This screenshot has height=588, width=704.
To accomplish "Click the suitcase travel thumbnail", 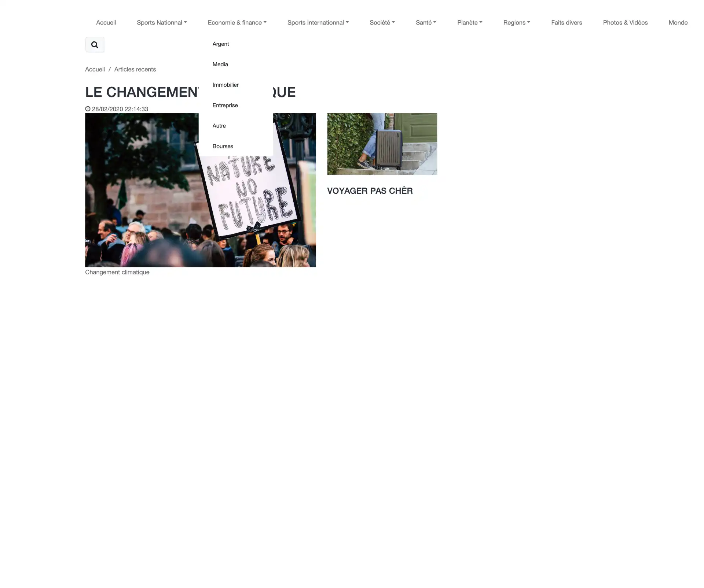I will 382,144.
